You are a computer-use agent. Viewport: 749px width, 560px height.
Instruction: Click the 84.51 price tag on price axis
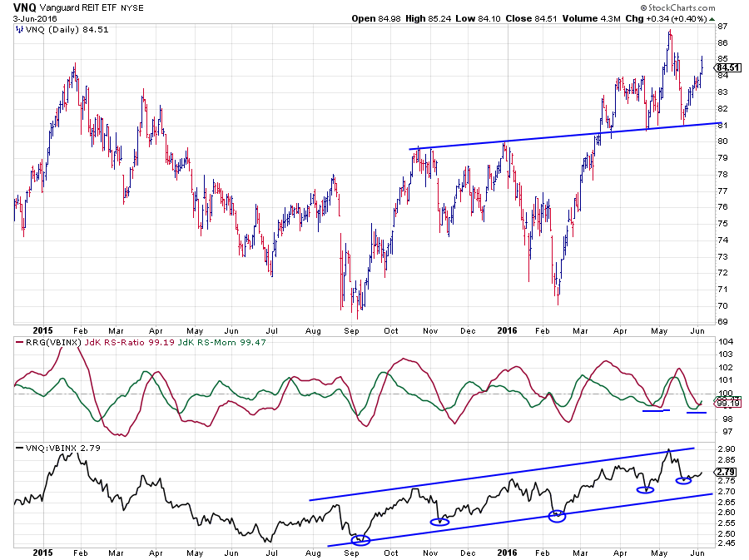click(x=728, y=67)
